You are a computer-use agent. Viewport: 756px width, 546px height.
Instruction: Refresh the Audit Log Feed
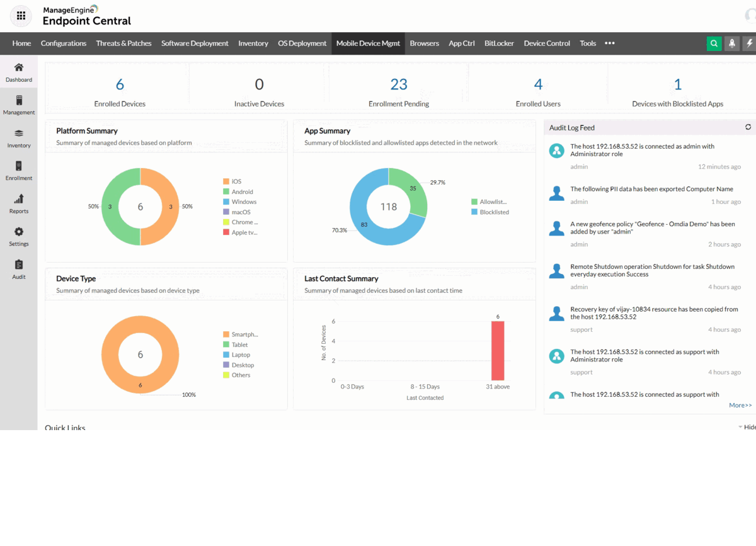click(x=748, y=127)
